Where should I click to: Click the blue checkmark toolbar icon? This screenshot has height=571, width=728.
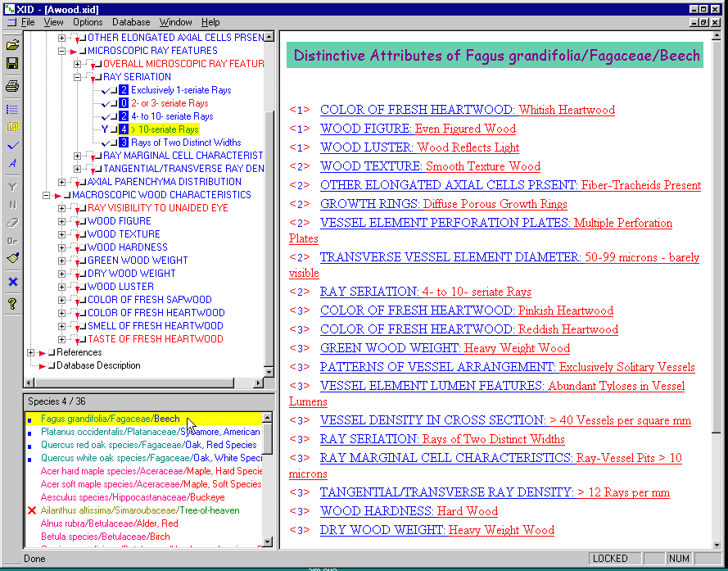point(12,146)
